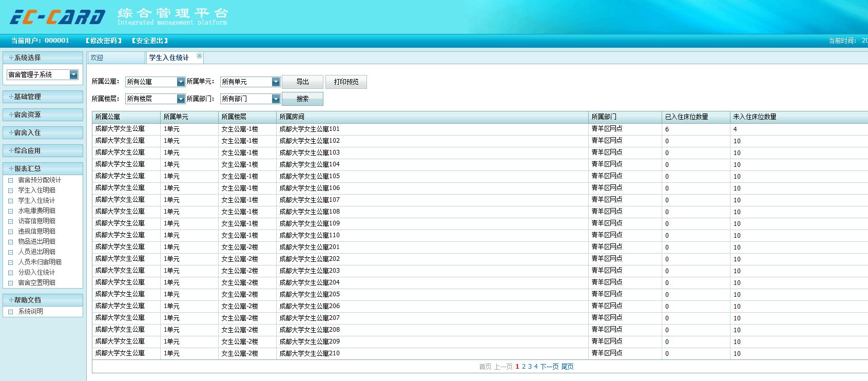Click the 所属楼层 column header
The height and width of the screenshot is (381, 868).
point(247,117)
